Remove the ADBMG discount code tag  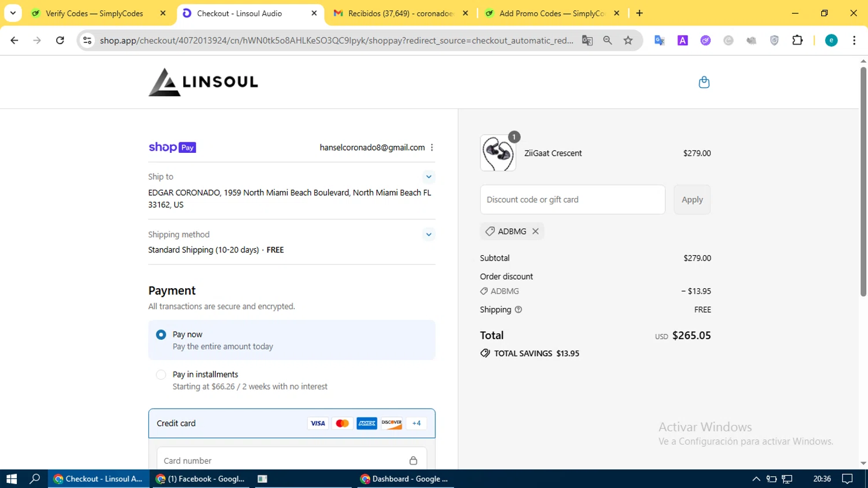click(x=535, y=231)
